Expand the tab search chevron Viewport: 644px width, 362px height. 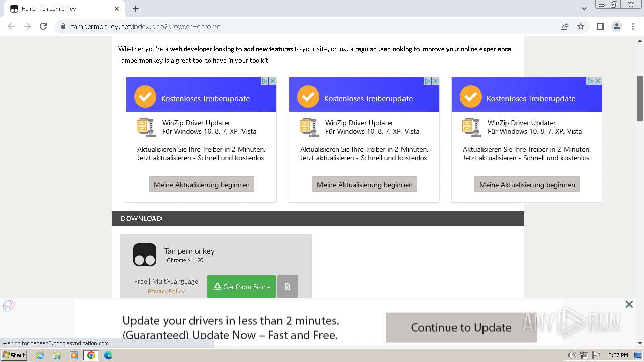(584, 9)
